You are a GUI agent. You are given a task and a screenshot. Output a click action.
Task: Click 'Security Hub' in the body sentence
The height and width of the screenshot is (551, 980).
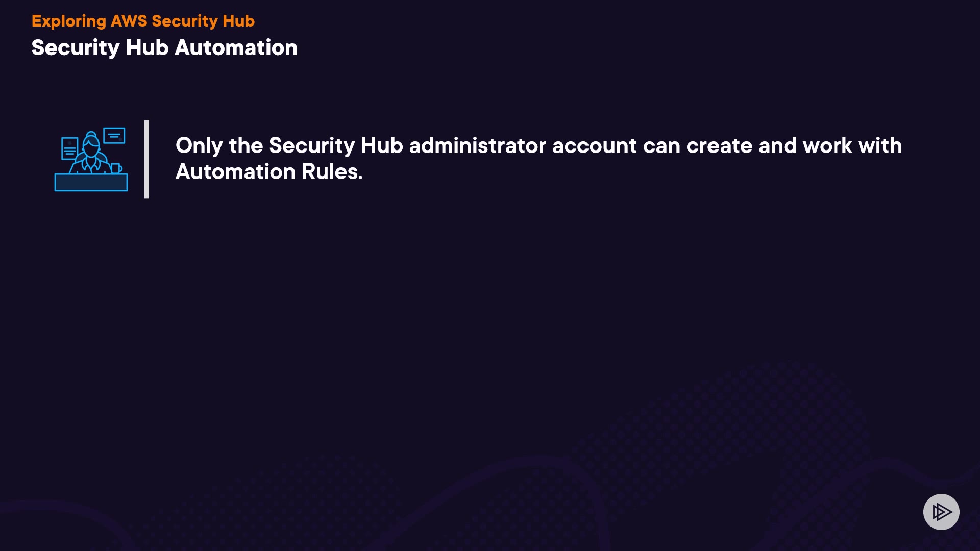tap(336, 146)
